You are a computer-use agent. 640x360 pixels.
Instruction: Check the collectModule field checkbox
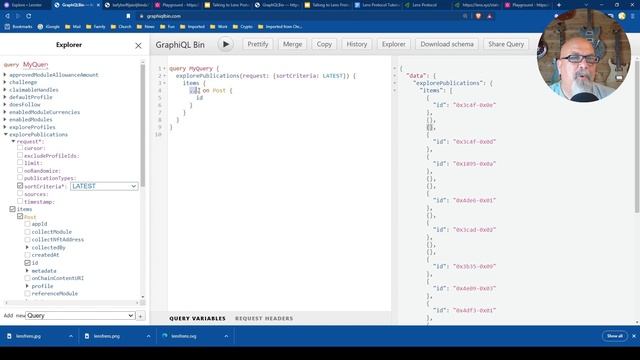click(27, 232)
